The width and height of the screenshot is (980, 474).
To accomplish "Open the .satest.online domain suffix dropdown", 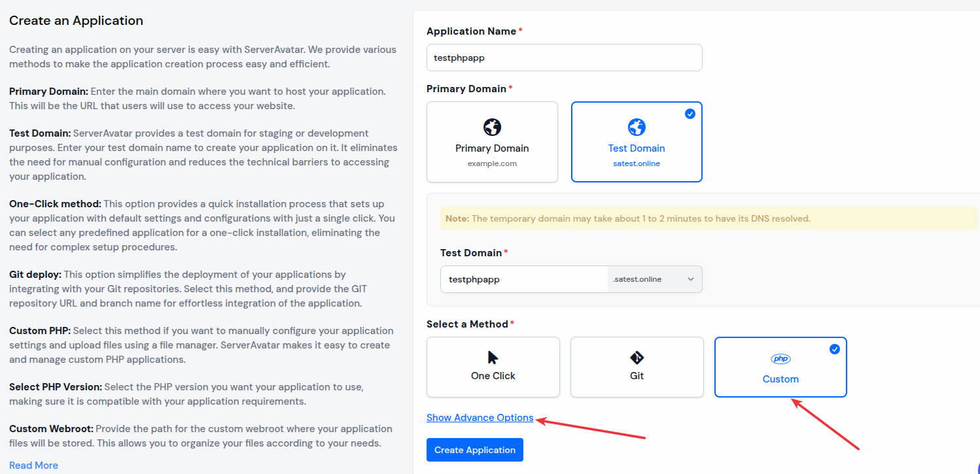I will [x=654, y=279].
